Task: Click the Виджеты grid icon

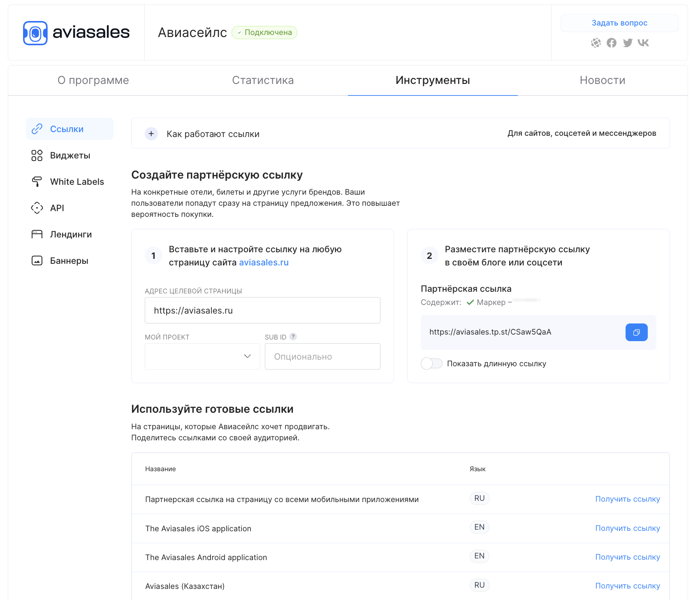Action: tap(37, 155)
